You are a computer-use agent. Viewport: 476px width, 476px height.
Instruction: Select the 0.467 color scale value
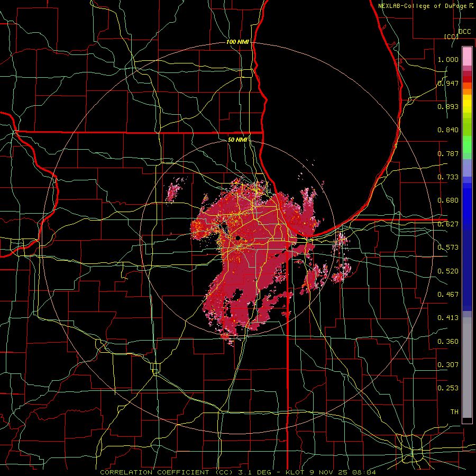[x=448, y=295]
